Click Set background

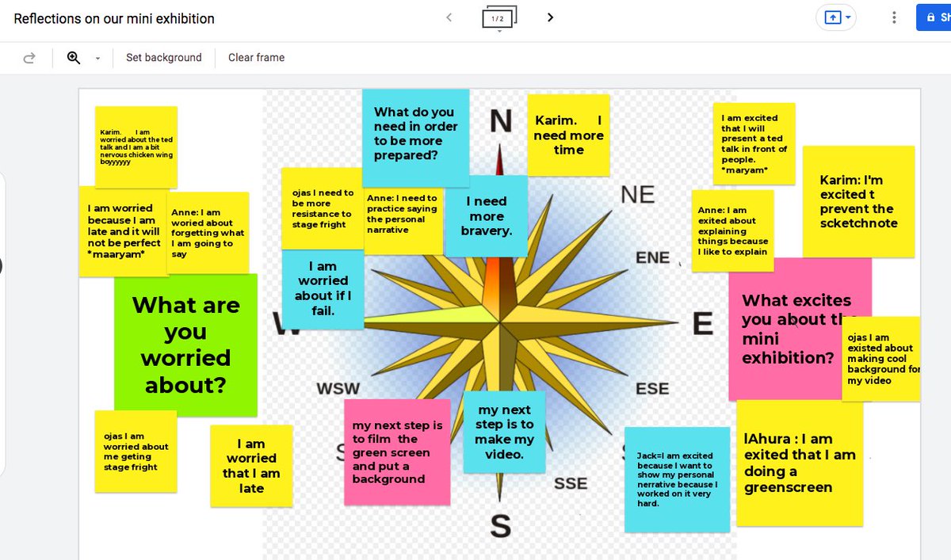pyautogui.click(x=164, y=58)
